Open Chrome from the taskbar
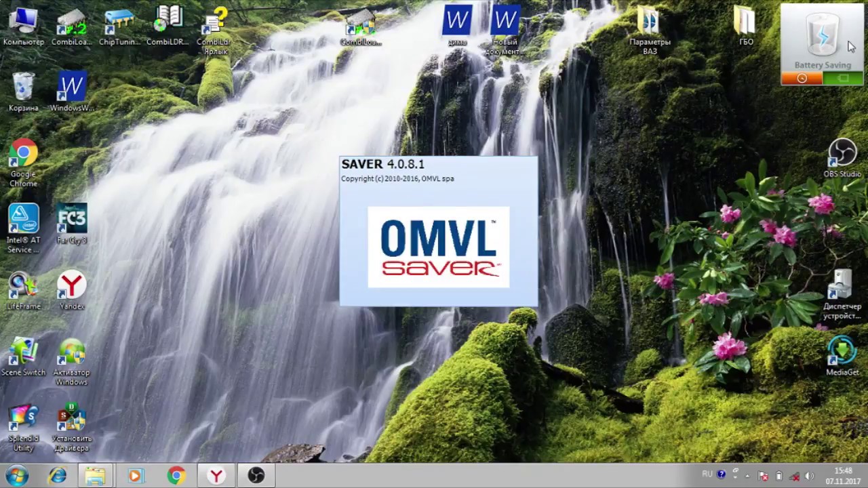This screenshot has width=868, height=488. [176, 476]
